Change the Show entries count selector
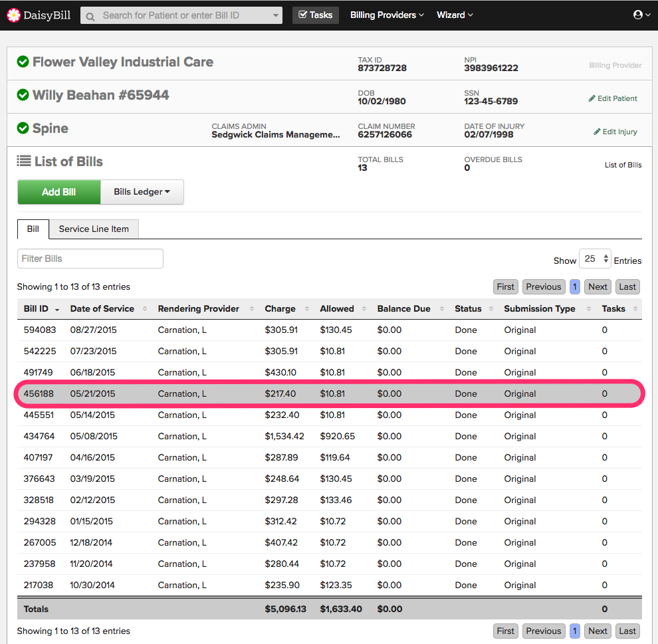The image size is (658, 644). [x=595, y=259]
